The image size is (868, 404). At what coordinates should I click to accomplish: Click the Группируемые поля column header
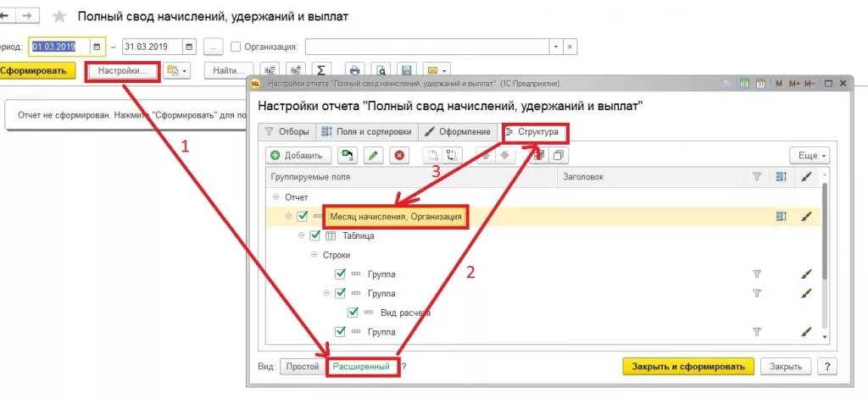tap(412, 177)
